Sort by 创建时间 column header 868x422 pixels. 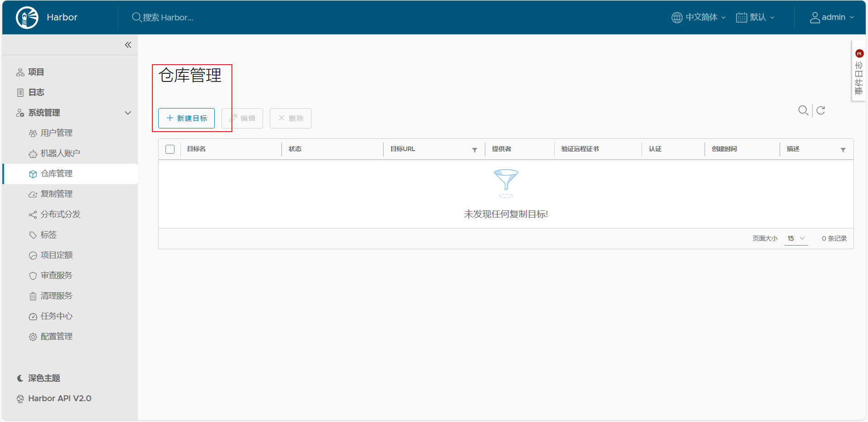724,149
